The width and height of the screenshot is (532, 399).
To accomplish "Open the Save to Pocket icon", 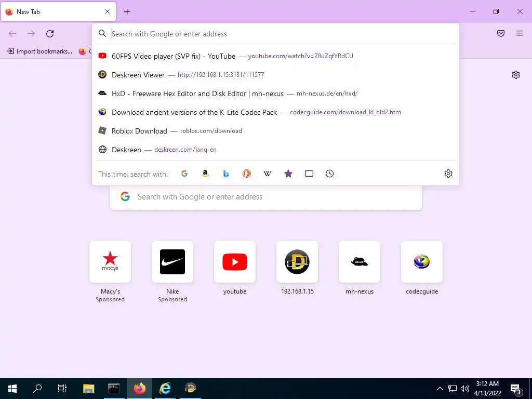I will pyautogui.click(x=501, y=33).
